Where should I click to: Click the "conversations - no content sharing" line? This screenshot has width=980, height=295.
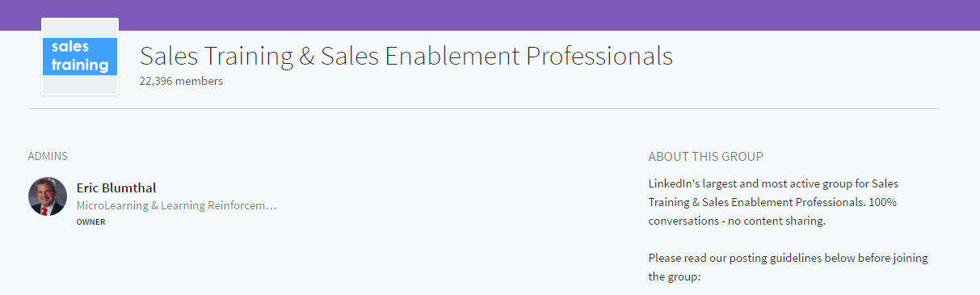click(x=737, y=221)
